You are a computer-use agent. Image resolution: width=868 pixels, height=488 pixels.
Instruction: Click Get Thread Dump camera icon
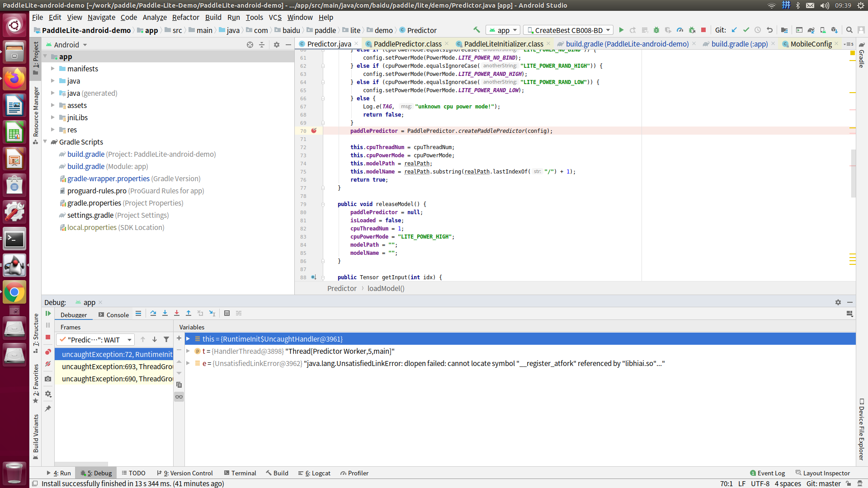(48, 379)
